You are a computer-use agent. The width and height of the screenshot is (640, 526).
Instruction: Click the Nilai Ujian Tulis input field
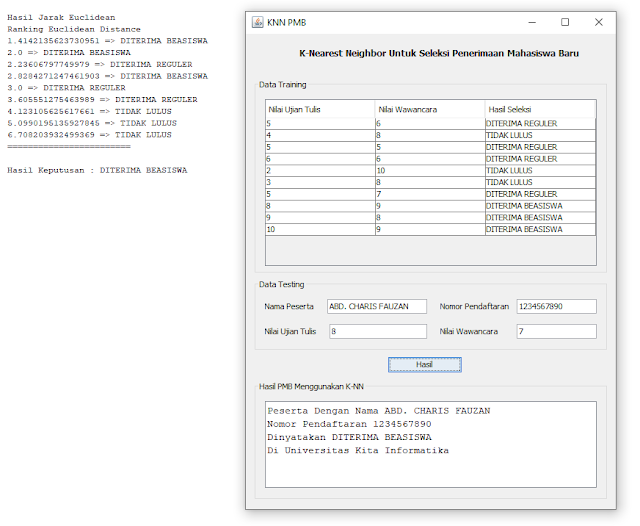pos(378,331)
